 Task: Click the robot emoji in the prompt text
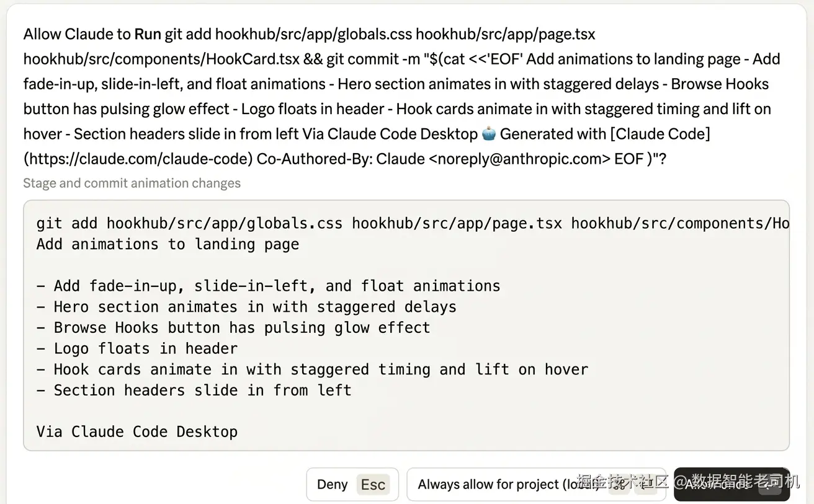click(489, 133)
